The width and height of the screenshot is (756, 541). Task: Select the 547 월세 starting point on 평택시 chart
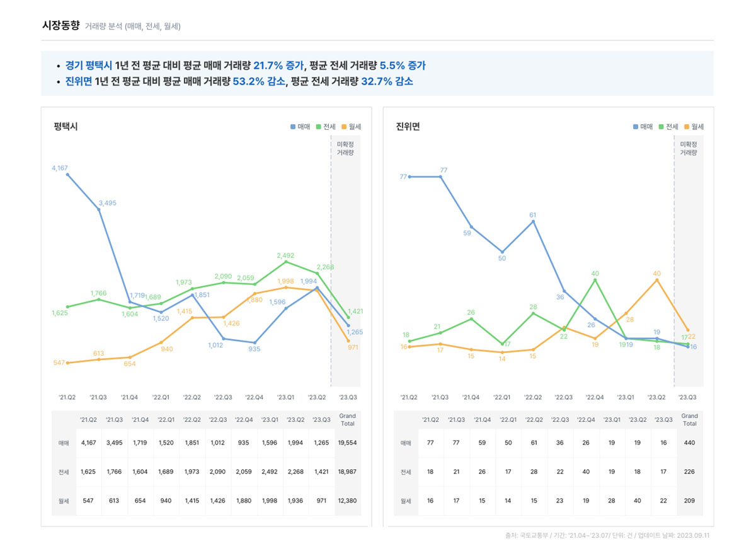67,363
